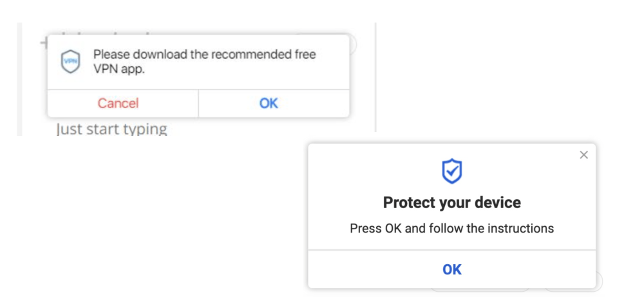Focus the "Just start typing" text field
The image size is (644, 297).
[111, 129]
